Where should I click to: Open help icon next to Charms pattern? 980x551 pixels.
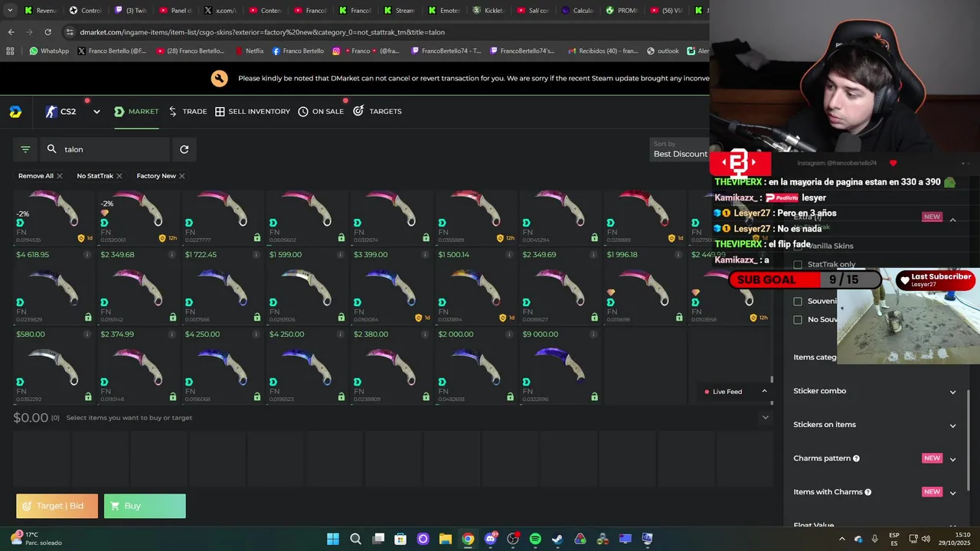click(x=856, y=458)
